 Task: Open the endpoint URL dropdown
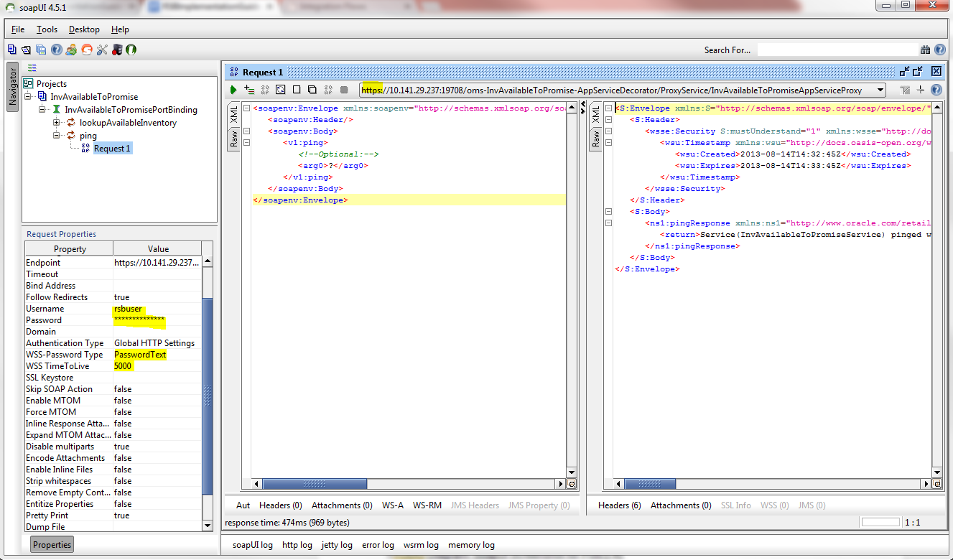879,90
